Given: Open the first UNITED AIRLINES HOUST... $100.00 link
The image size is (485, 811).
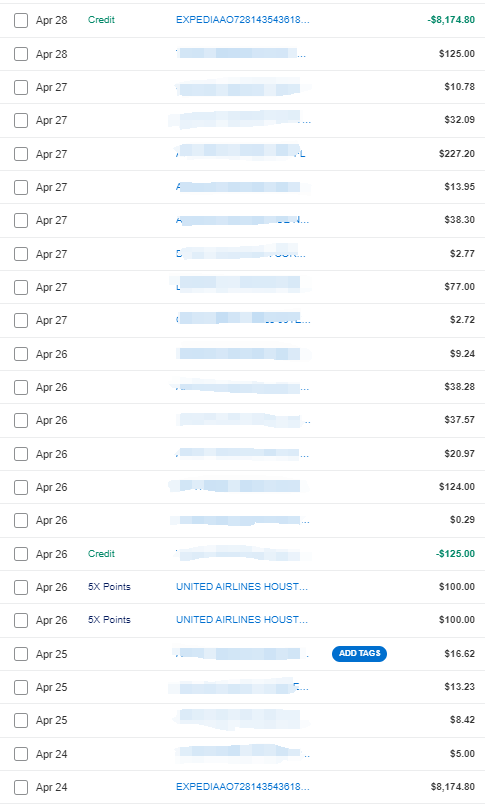Looking at the screenshot, I should coord(242,587).
